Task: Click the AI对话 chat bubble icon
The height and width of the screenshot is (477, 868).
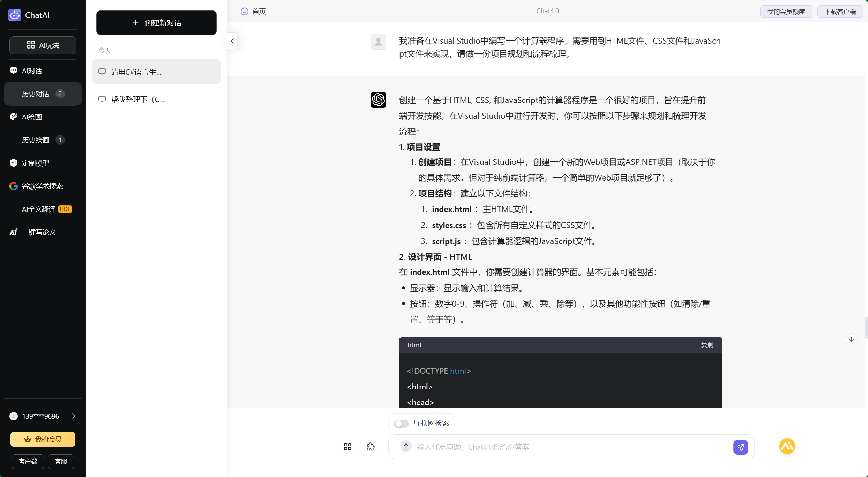Action: pos(14,71)
